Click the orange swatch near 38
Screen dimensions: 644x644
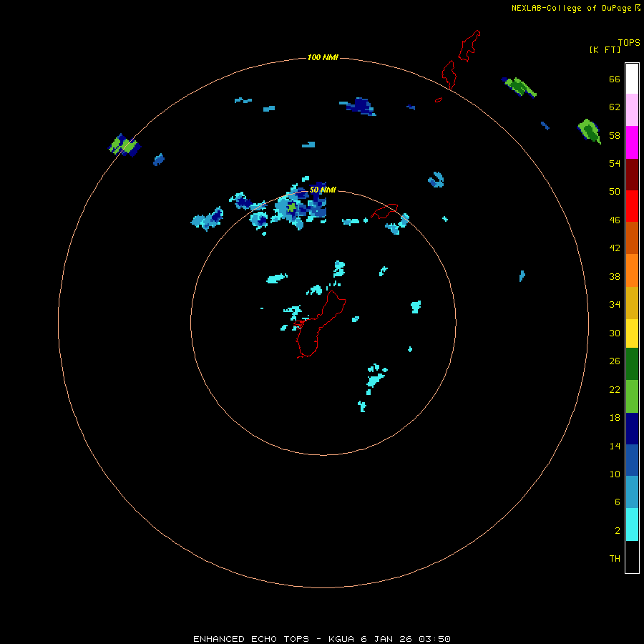click(x=632, y=270)
